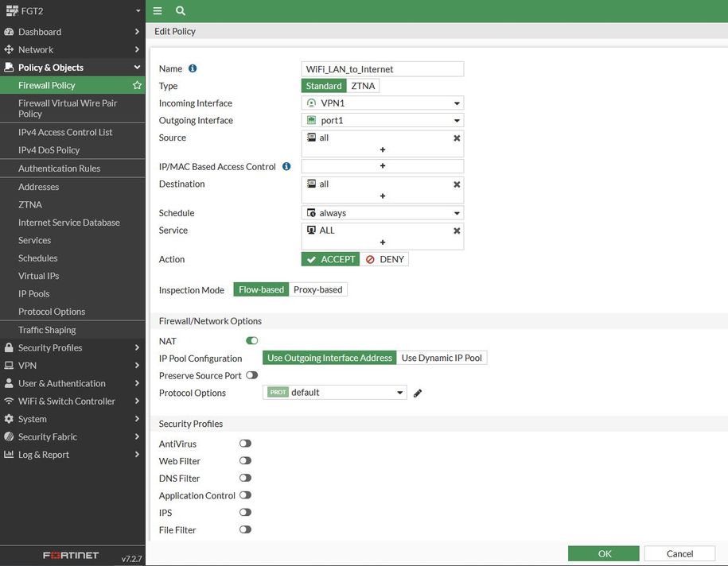Screen dimensions: 728x566
Task: Choose the ZTNA policy type
Action: (x=363, y=86)
